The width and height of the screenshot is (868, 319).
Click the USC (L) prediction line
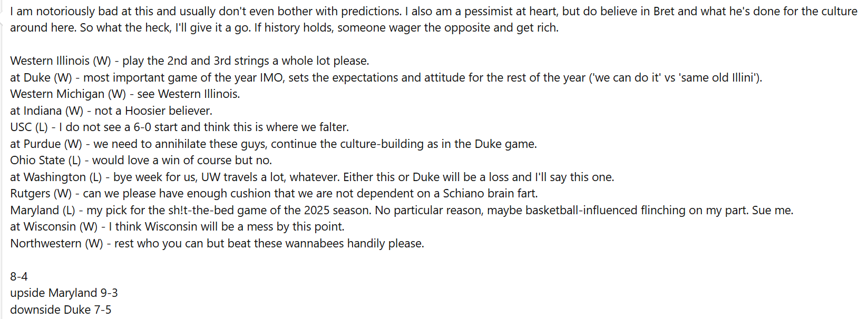[179, 127]
